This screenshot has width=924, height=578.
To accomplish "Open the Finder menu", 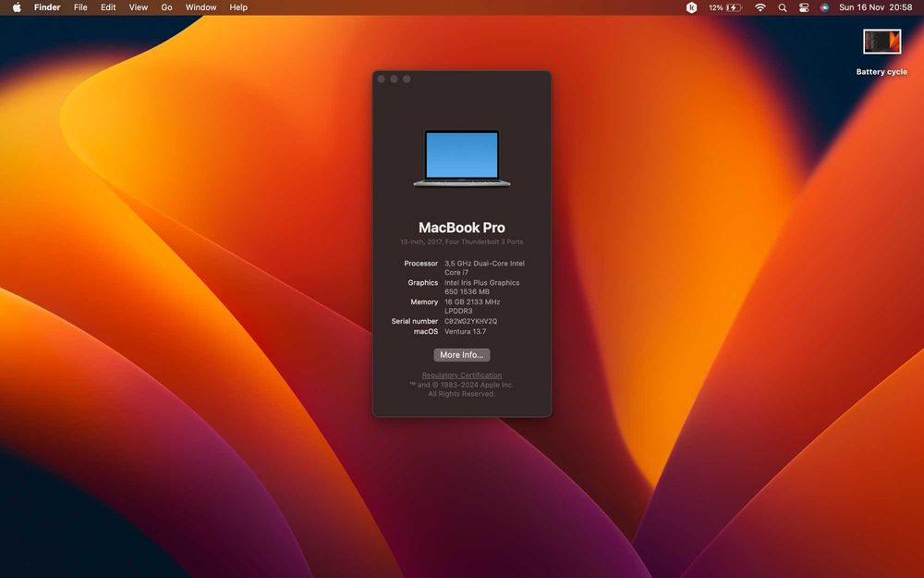I will [47, 7].
